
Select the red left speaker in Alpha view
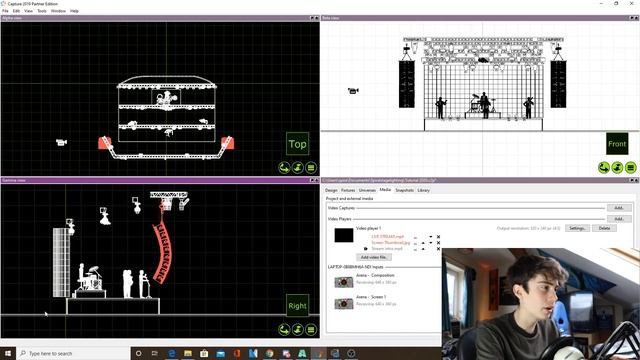click(104, 143)
